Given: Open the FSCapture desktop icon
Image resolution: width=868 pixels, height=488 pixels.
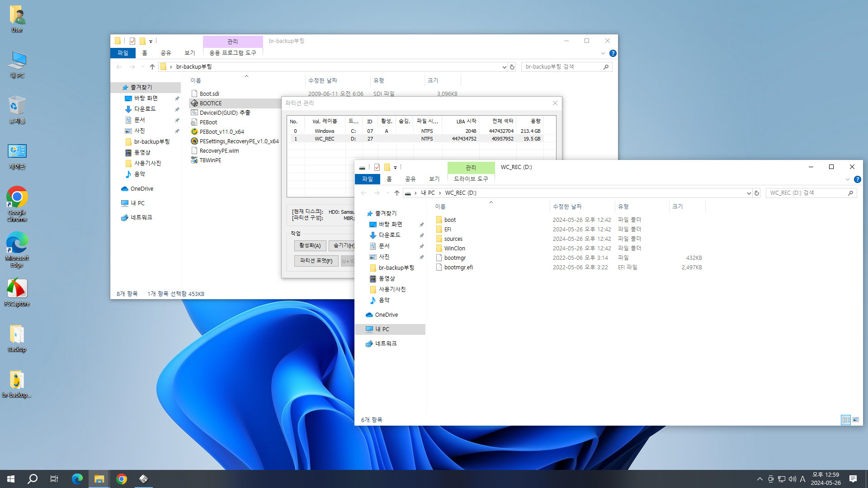Looking at the screenshot, I should coord(17,292).
